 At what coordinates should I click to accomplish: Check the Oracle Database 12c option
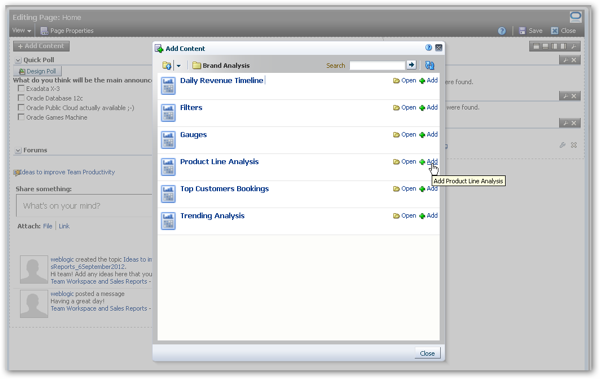click(21, 98)
